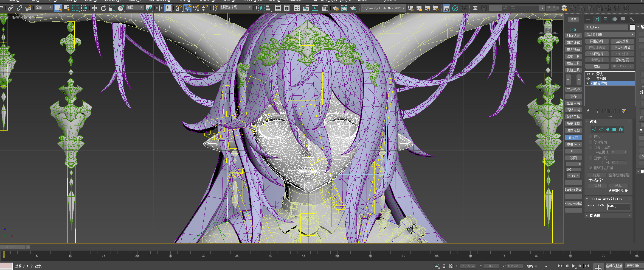This screenshot has width=644, height=270.
Task: Open the Render Setup teapot icon
Action: pyautogui.click(x=335, y=8)
